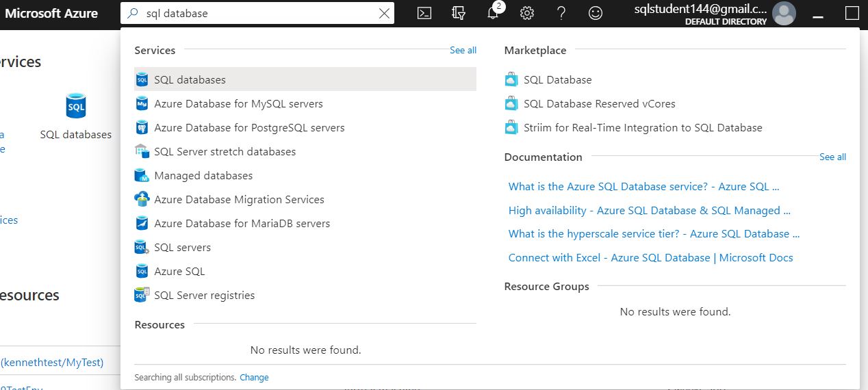Click inside the sql database search field

[x=260, y=13]
